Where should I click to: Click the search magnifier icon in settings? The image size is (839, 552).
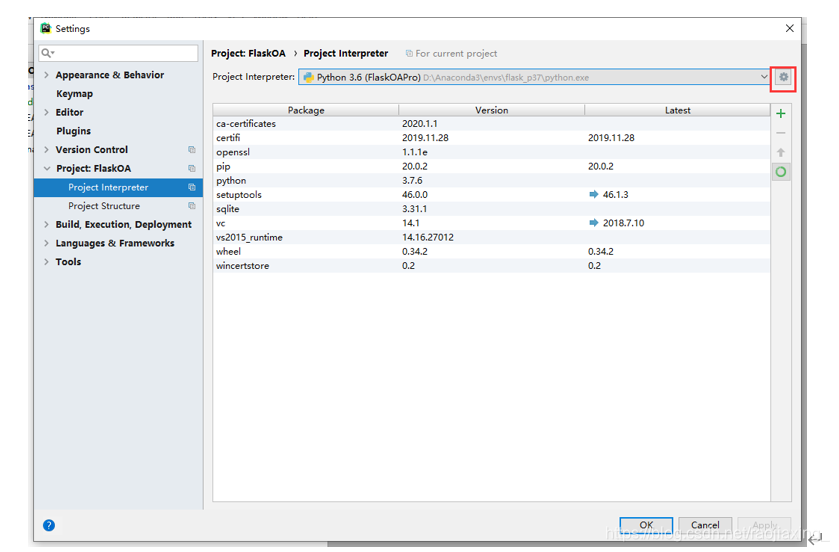(x=47, y=52)
